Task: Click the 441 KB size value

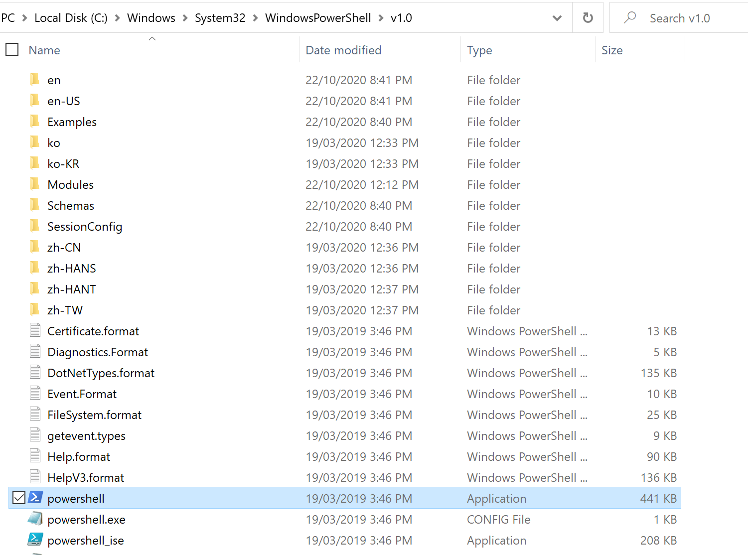Action: (x=658, y=499)
